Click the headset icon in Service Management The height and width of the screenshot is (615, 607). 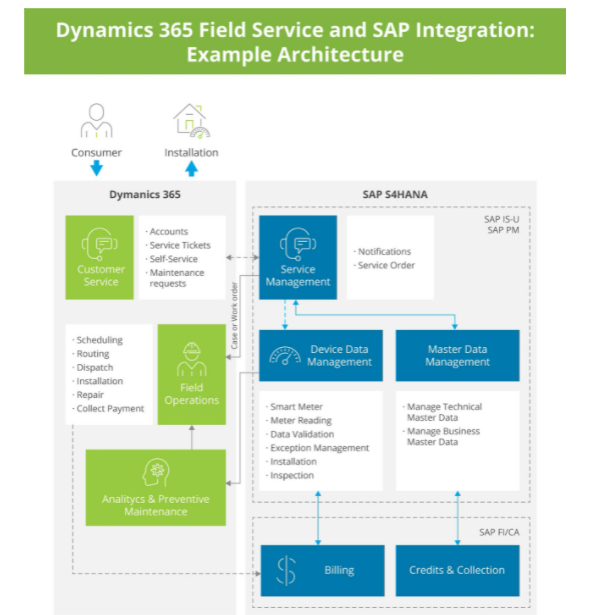(x=298, y=244)
